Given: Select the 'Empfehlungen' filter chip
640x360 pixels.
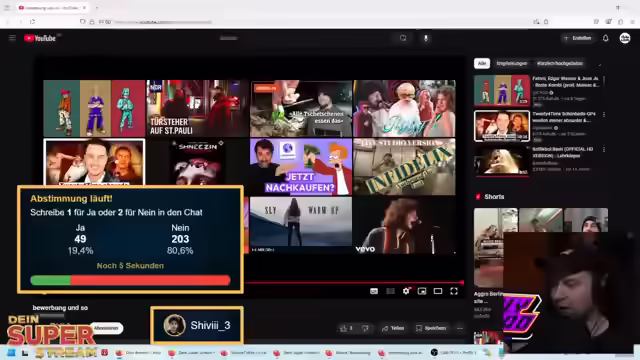Looking at the screenshot, I should pos(512,63).
